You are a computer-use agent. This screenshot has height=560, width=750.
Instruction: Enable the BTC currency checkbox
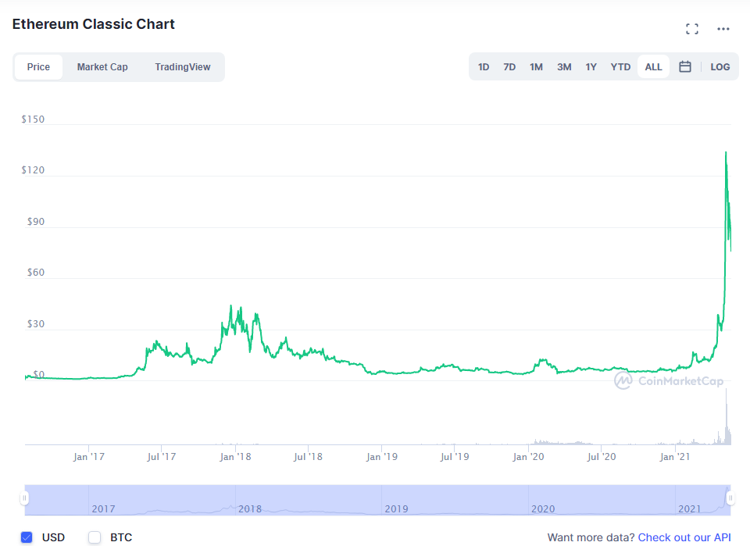[x=95, y=537]
